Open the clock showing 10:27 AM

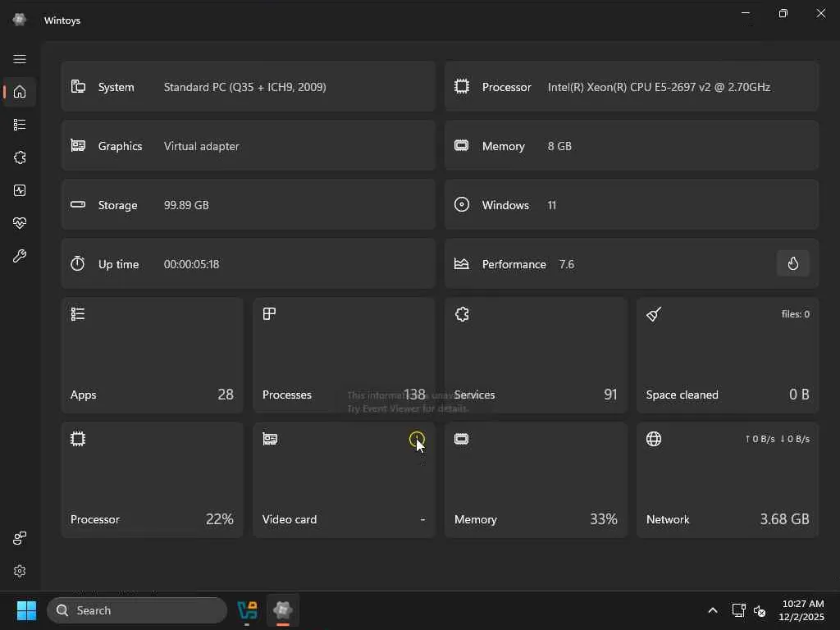(802, 610)
